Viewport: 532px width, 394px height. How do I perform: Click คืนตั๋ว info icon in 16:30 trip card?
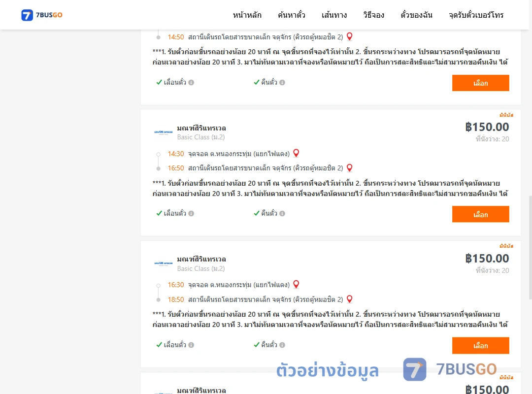[x=282, y=345]
